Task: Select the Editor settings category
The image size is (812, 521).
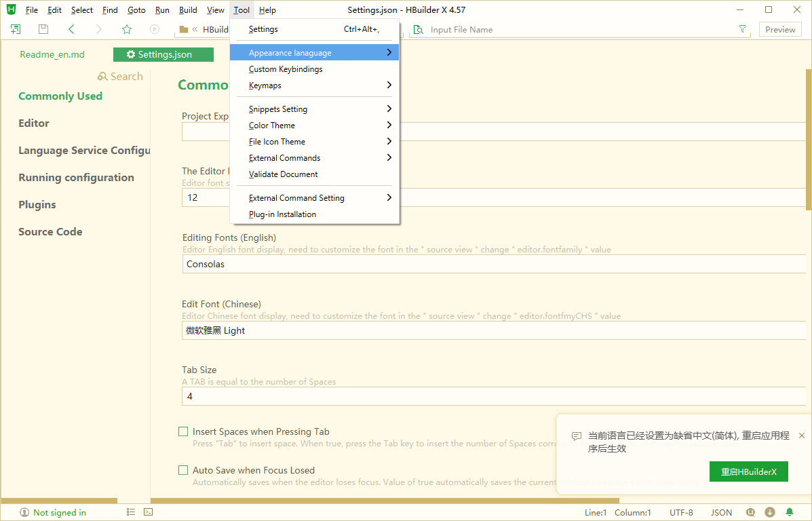Action: [34, 123]
